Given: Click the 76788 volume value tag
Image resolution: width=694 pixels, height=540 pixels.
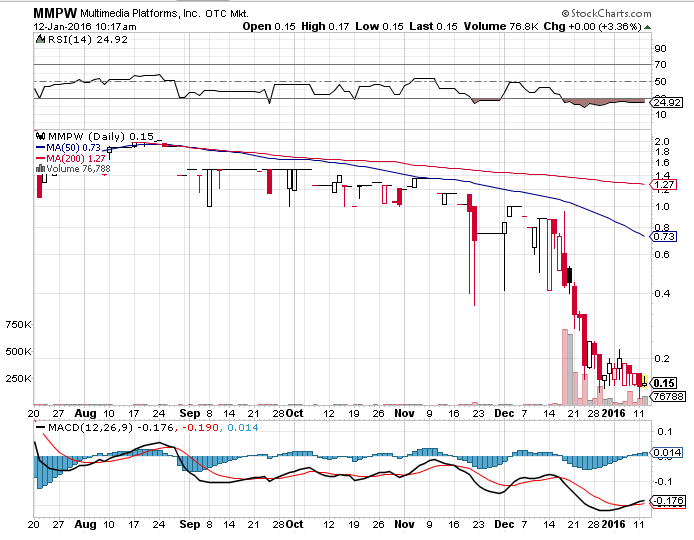Looking at the screenshot, I should 668,396.
